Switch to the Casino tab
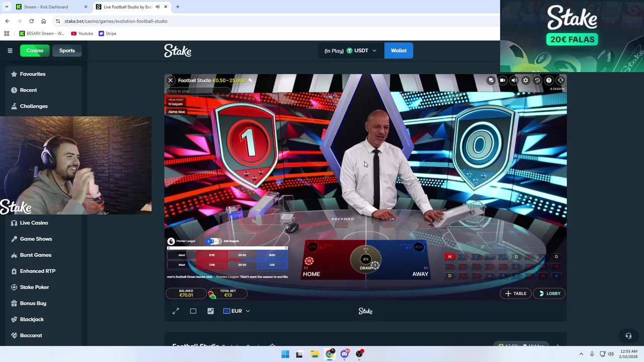The width and height of the screenshot is (644, 362). (x=35, y=51)
